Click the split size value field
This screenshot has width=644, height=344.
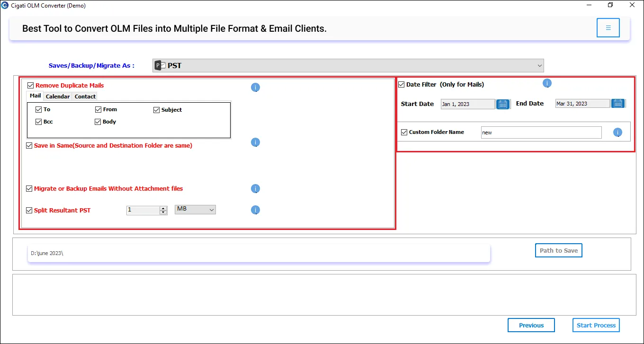click(143, 210)
